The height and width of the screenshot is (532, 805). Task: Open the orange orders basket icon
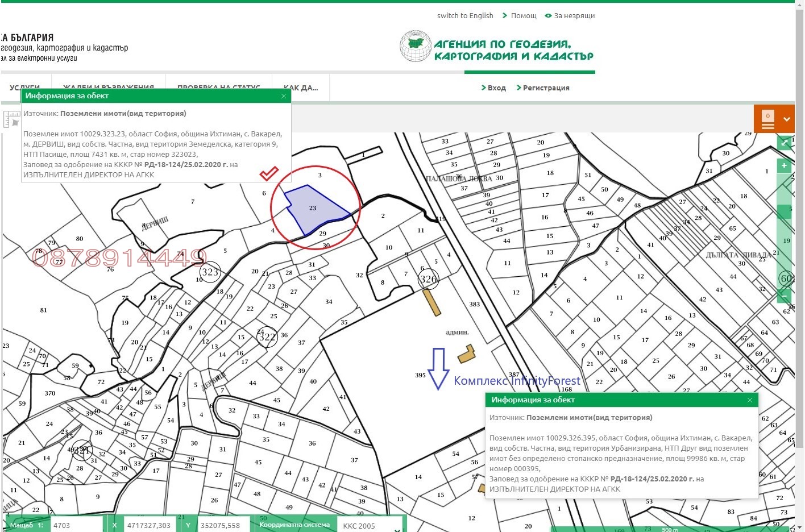(767, 118)
